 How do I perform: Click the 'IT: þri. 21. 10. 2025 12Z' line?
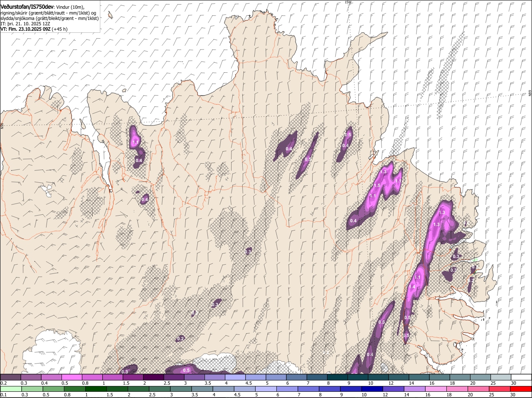(x=25, y=24)
